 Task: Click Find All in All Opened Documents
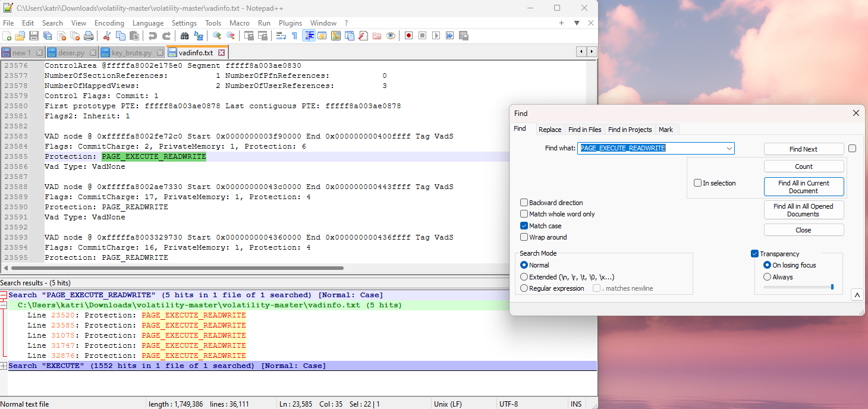point(804,209)
